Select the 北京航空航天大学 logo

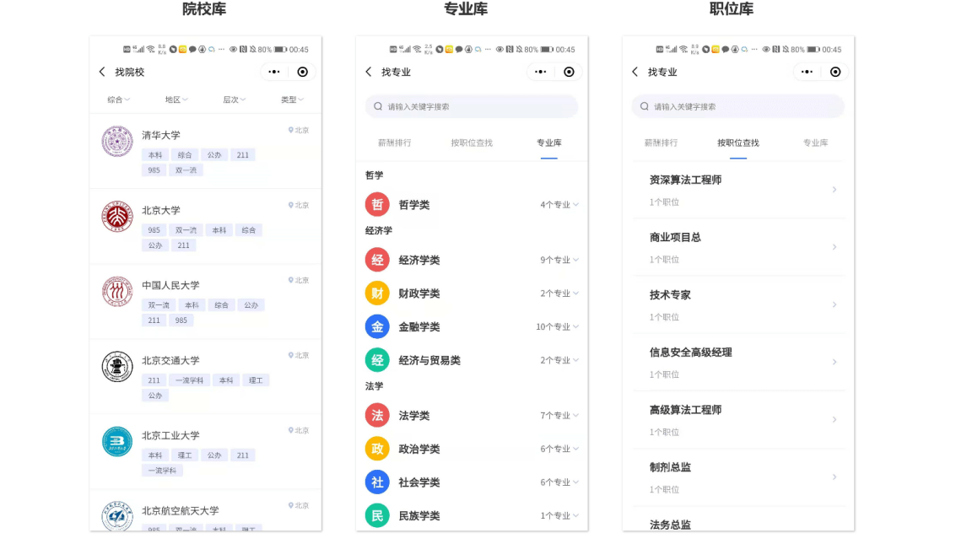click(117, 517)
